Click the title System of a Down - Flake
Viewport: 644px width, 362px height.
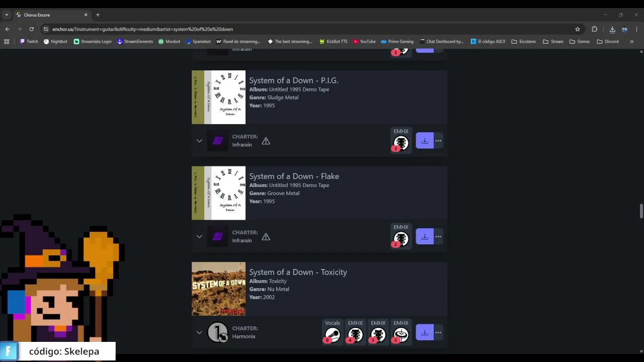point(294,176)
